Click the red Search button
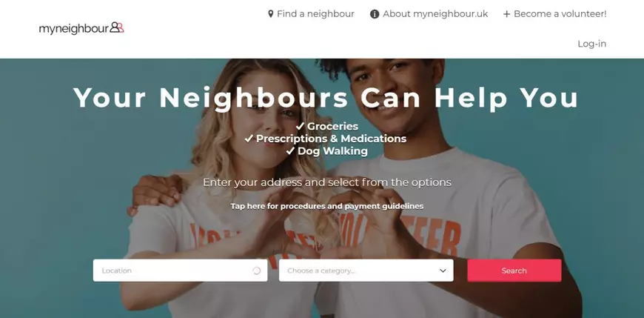Viewport: 644px width, 318px height. pos(514,271)
